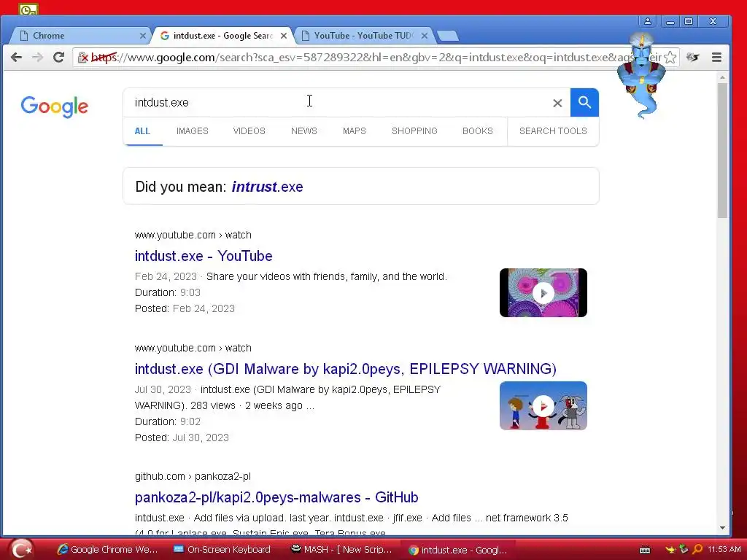The height and width of the screenshot is (560, 747).
Task: Switch to VIDEOS results
Action: pos(249,131)
